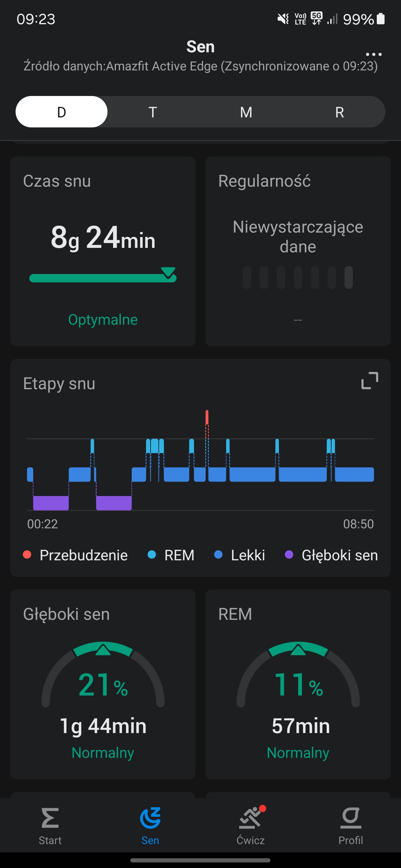401x868 pixels.
Task: Tap the battery icon in status bar
Action: (x=380, y=19)
